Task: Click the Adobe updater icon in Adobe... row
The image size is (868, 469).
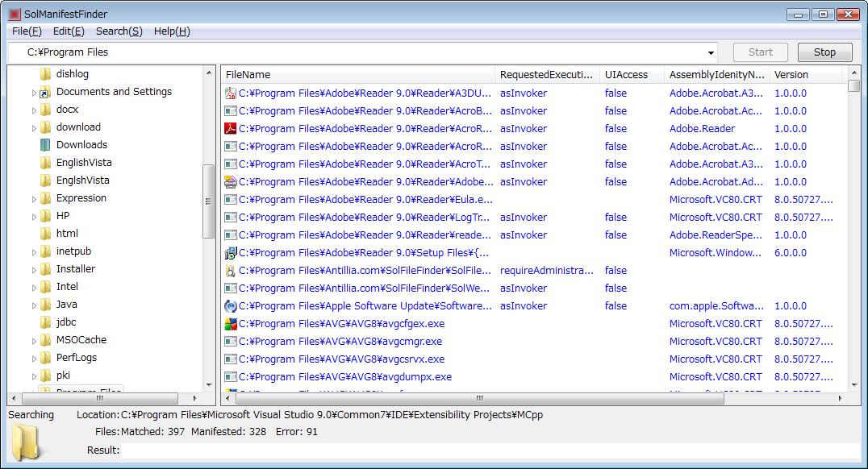Action: [230, 182]
